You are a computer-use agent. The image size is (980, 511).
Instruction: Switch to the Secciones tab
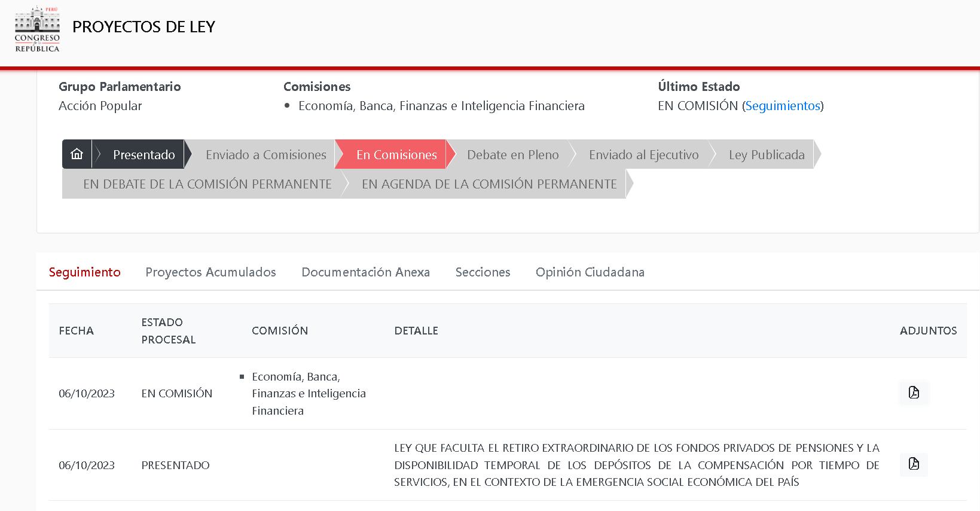[483, 272]
